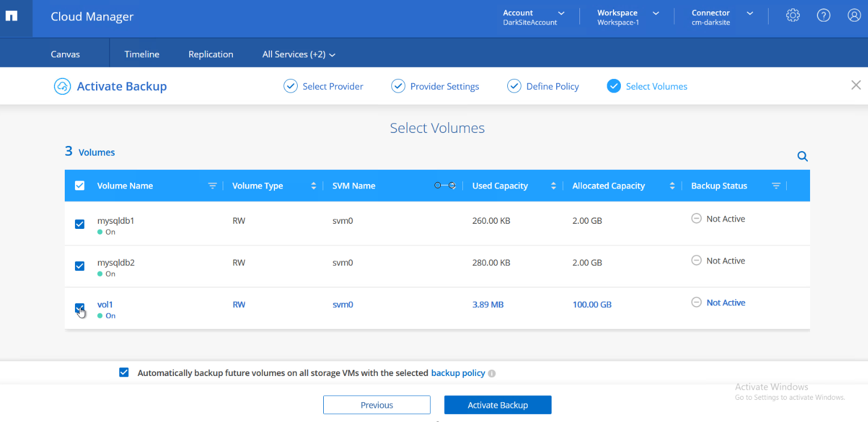Disable automatically backup future volumes checkbox
The height and width of the screenshot is (422, 868).
coord(124,373)
